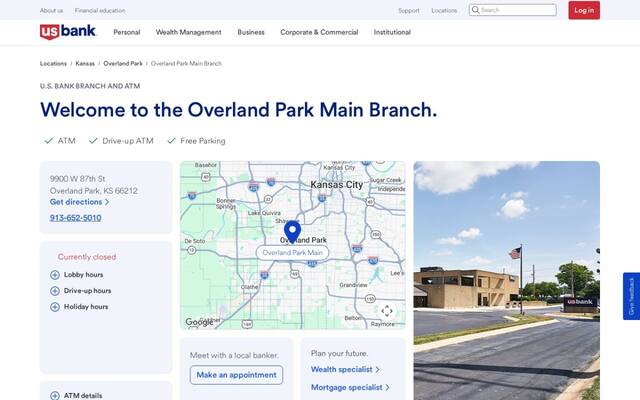Click the Log in button
The width and height of the screenshot is (640, 400).
[584, 10]
